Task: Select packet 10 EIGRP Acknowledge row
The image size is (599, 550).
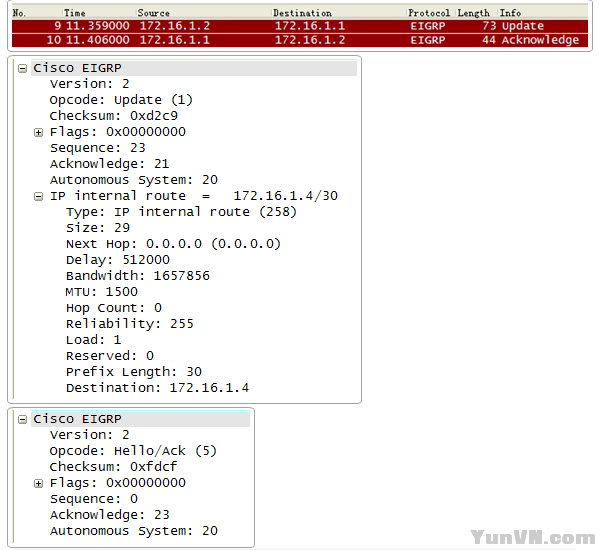Action: pyautogui.click(x=300, y=40)
